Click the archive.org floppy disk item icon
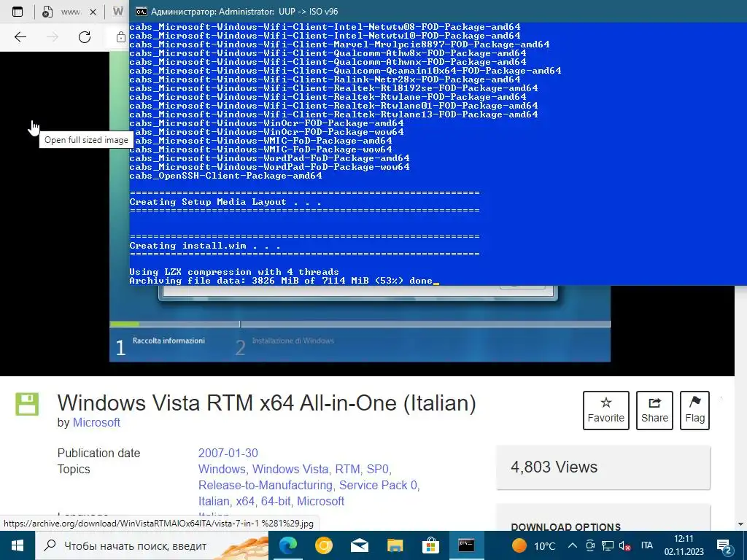Viewport: 747px width, 560px height. tap(27, 404)
